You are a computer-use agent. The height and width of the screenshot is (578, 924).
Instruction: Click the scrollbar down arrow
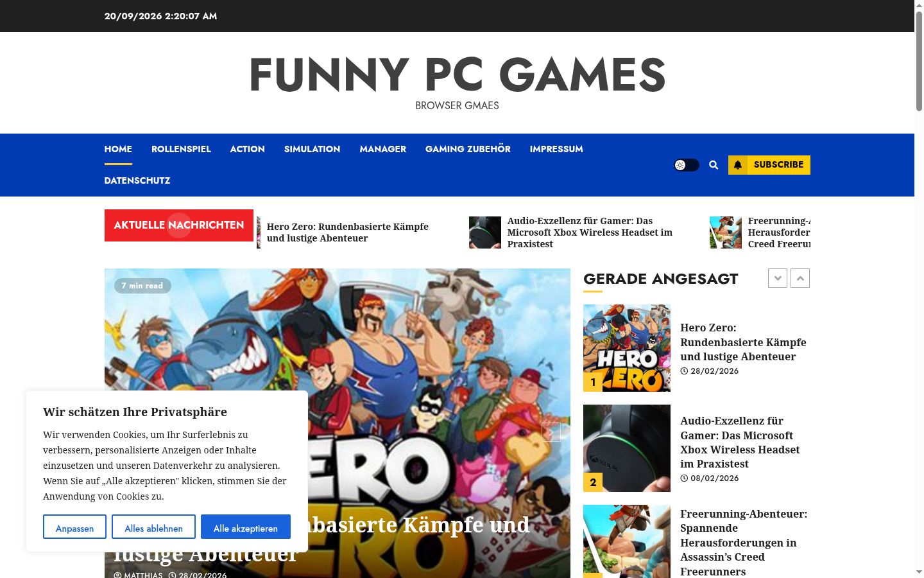(919, 572)
